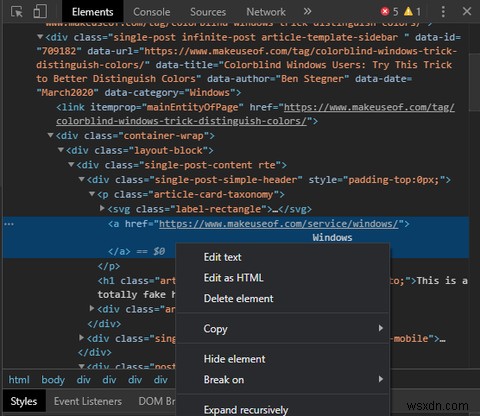The image size is (480, 416).
Task: Click the 'Windows' link text node
Action: coord(332,238)
